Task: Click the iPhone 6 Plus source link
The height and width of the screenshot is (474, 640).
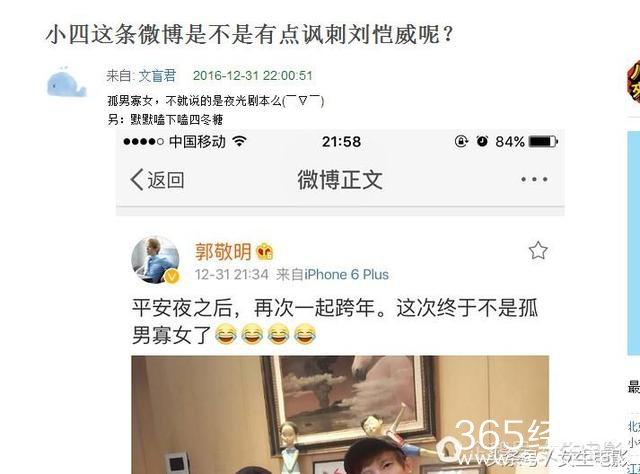Action: point(347,274)
